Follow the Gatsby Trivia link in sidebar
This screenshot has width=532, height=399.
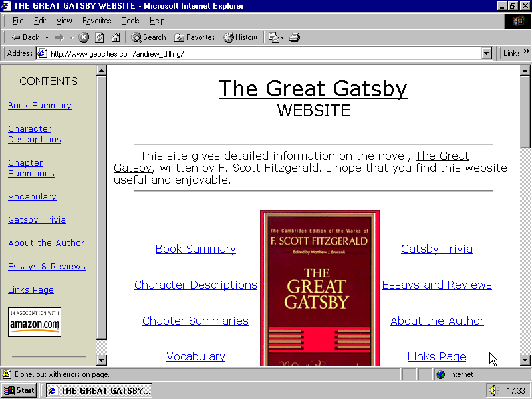point(37,219)
